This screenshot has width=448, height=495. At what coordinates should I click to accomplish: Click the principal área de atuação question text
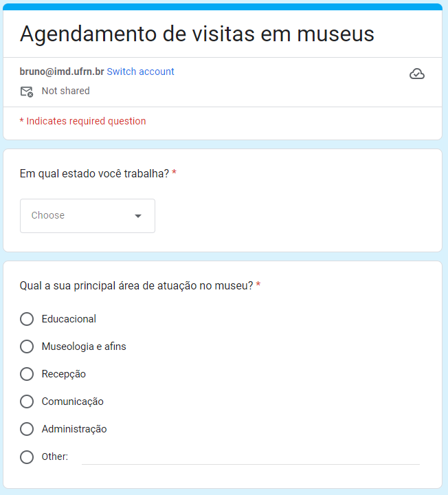(x=136, y=286)
